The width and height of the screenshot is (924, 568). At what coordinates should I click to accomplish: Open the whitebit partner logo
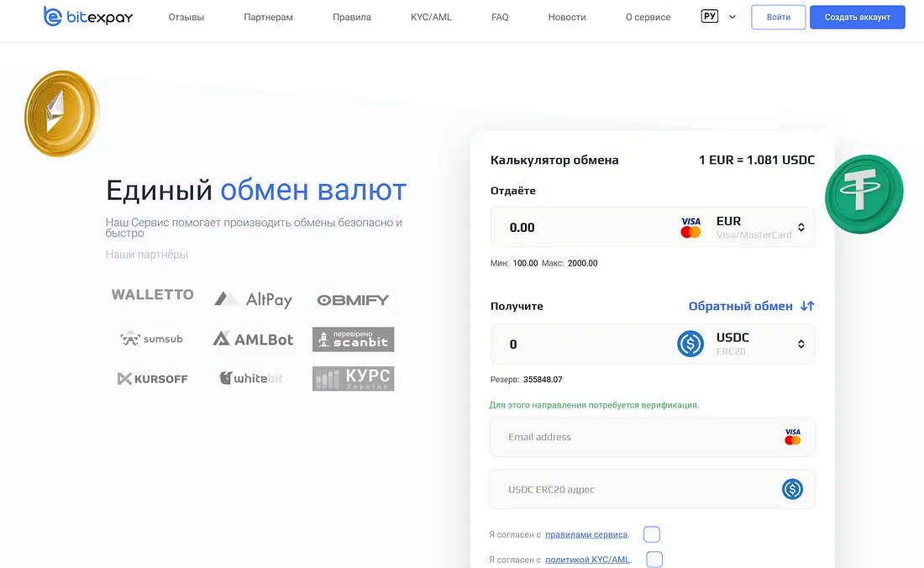coord(251,378)
